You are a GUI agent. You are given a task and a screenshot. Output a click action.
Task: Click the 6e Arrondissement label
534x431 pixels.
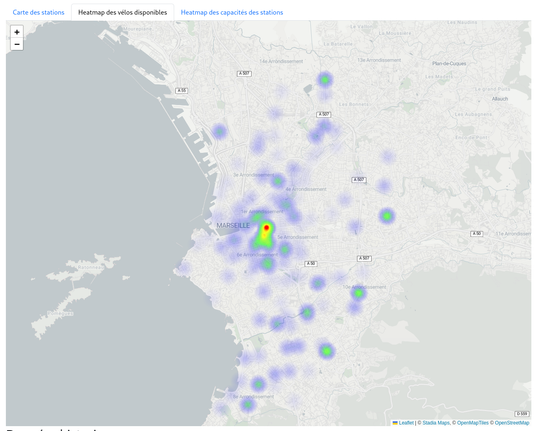tap(257, 255)
